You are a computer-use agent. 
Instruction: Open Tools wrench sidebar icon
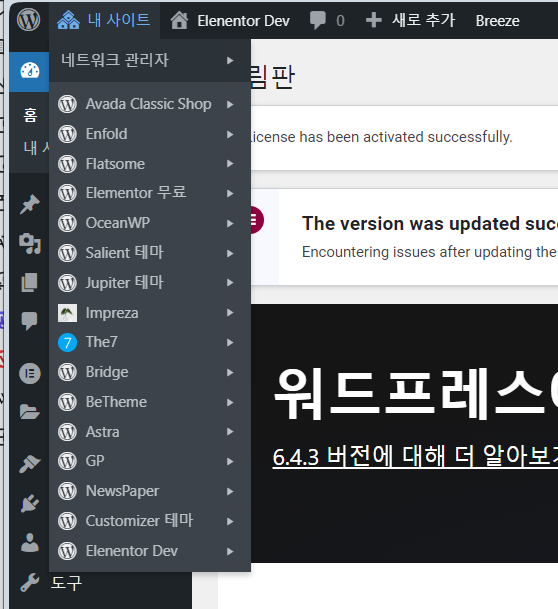[30, 583]
